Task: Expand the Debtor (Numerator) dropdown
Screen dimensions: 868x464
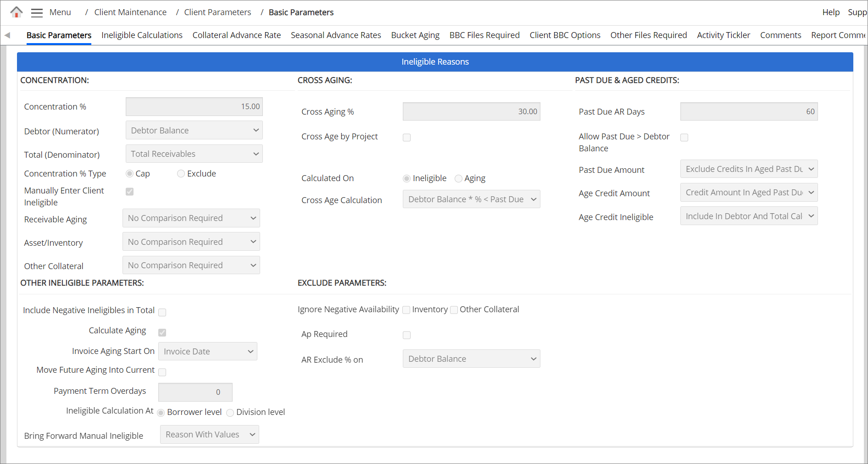Action: tap(194, 131)
